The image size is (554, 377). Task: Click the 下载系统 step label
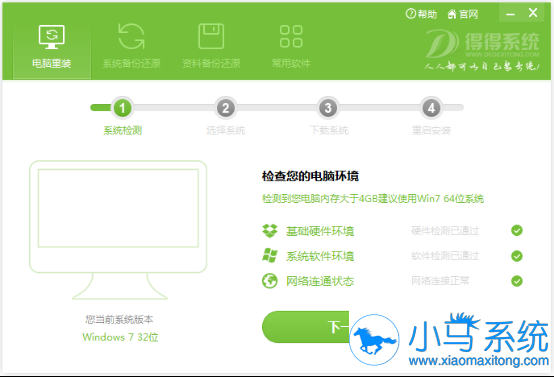click(329, 131)
